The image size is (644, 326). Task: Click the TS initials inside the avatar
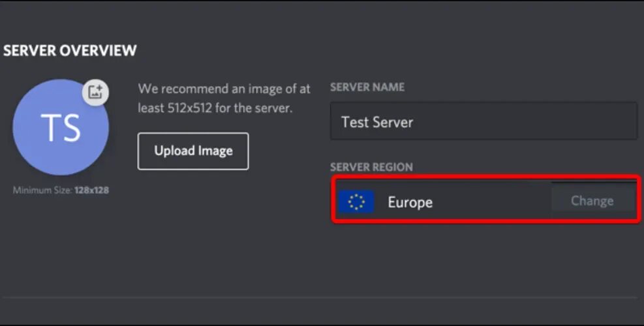click(60, 127)
